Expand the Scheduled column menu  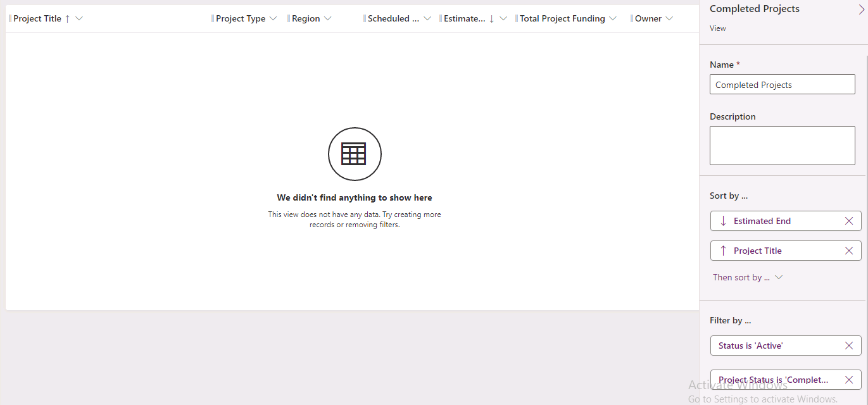click(x=427, y=18)
